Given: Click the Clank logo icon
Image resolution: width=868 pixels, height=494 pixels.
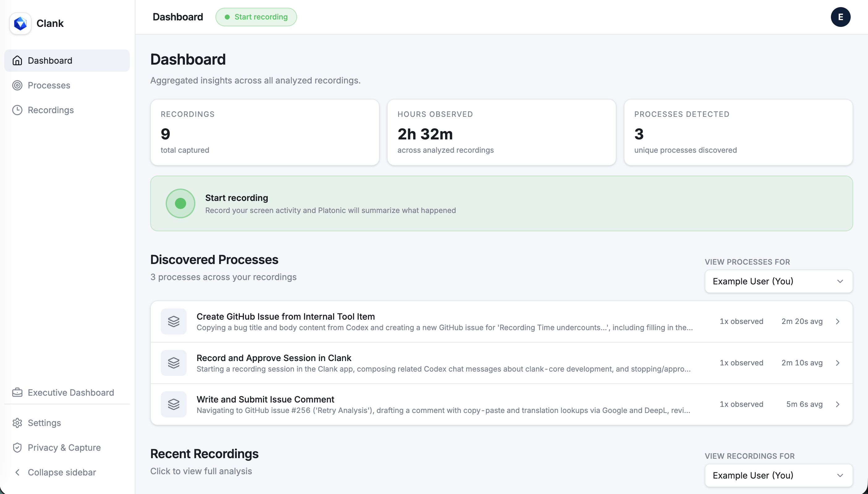Looking at the screenshot, I should tap(20, 23).
